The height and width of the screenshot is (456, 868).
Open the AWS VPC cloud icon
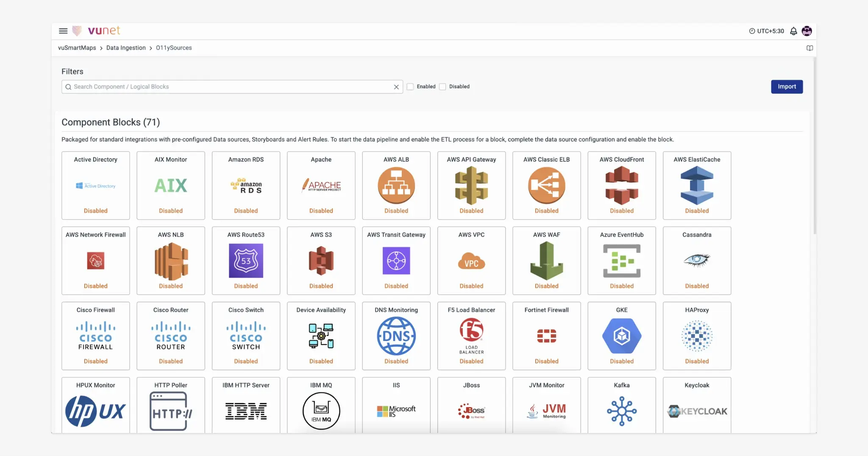(471, 261)
